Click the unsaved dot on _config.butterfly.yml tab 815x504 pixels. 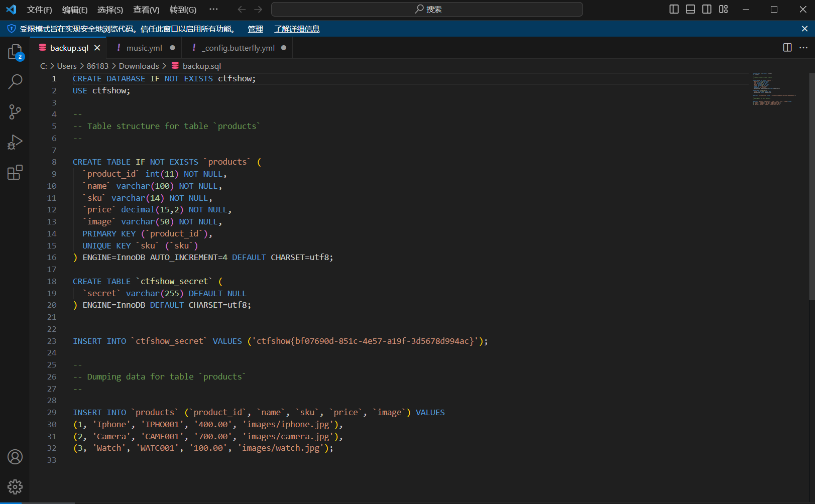pos(284,48)
